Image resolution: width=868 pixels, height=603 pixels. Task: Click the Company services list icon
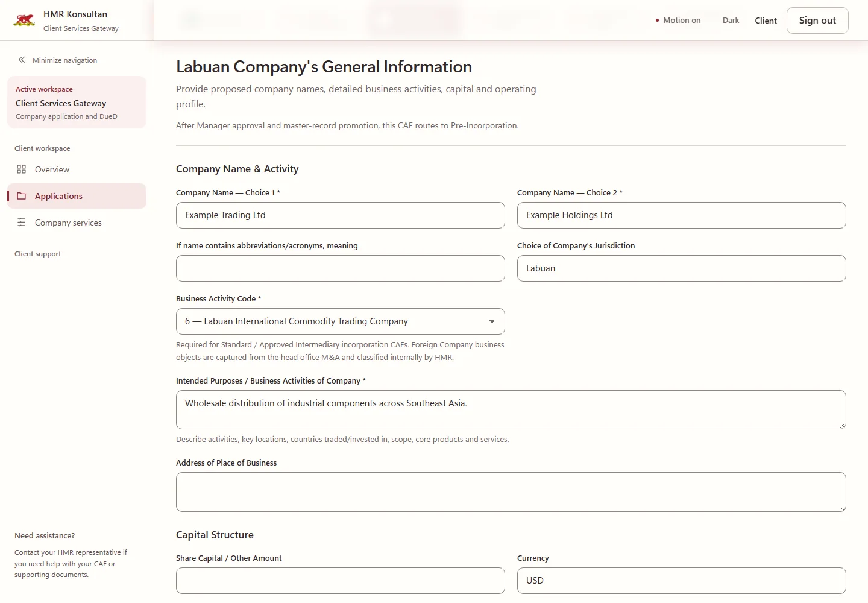pos(22,223)
